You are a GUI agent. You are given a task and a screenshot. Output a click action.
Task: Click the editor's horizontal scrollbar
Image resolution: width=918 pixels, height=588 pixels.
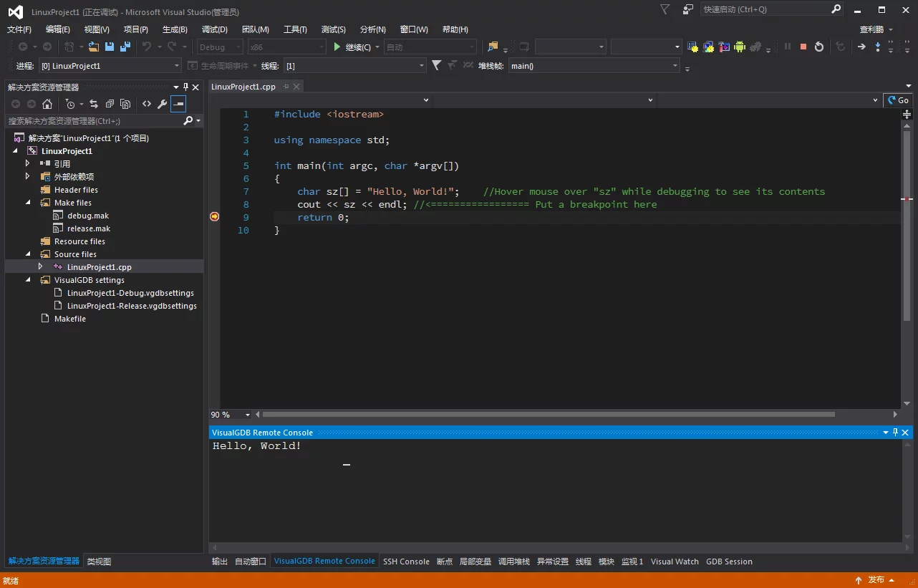click(x=548, y=414)
